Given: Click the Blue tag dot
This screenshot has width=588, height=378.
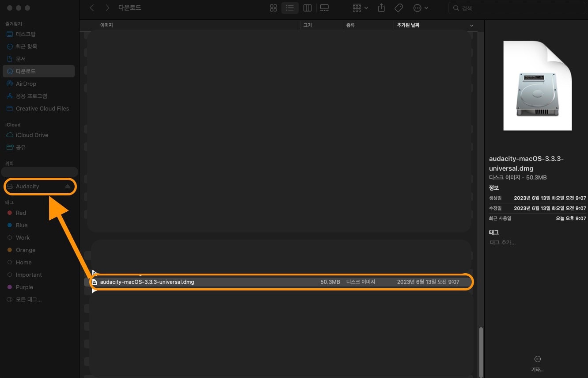Looking at the screenshot, I should pos(10,225).
